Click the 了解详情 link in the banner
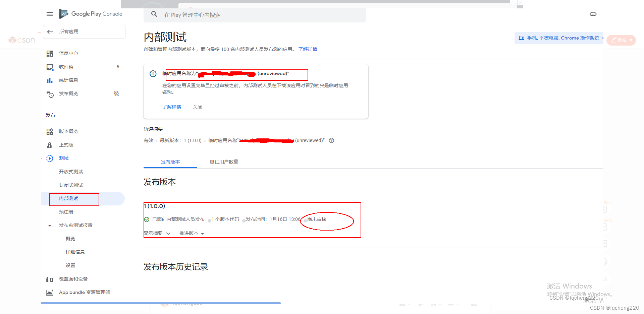The width and height of the screenshot is (644, 314). coord(172,107)
